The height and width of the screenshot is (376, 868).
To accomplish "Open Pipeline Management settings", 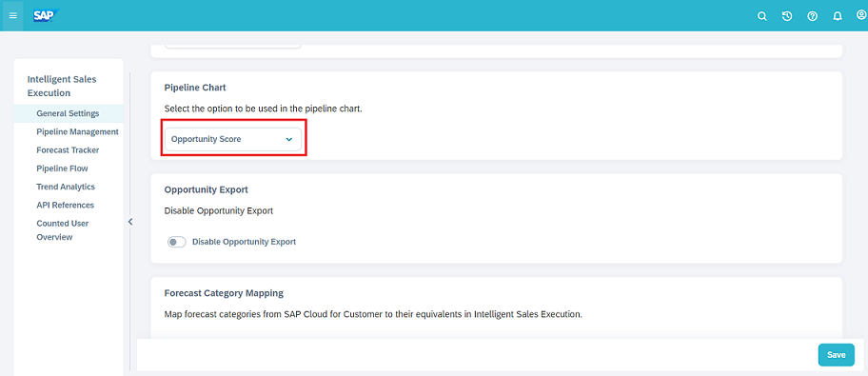I will coord(77,131).
